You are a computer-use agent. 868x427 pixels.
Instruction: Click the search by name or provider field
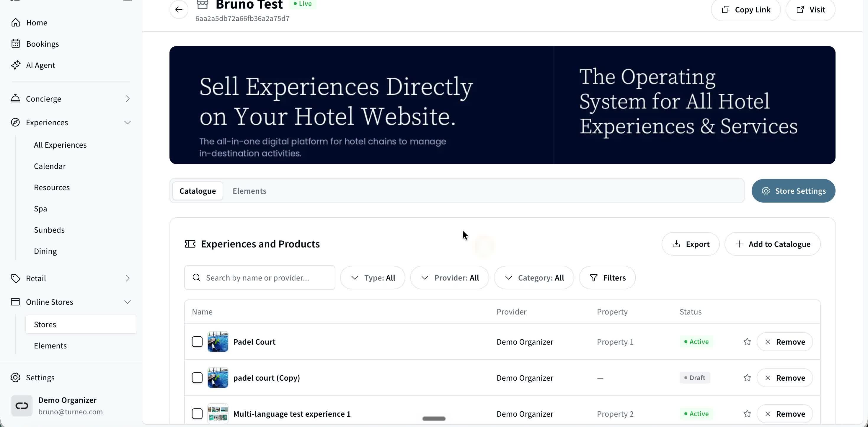click(x=260, y=278)
